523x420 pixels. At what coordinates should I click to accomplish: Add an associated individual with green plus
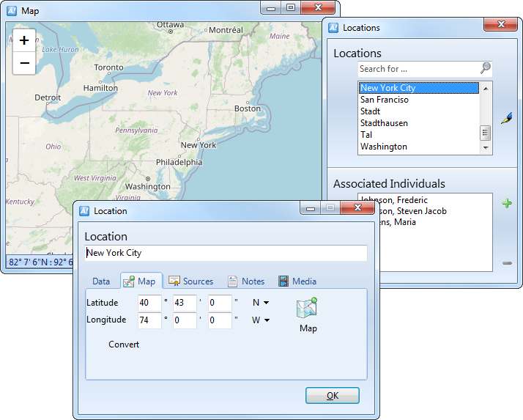tap(507, 204)
